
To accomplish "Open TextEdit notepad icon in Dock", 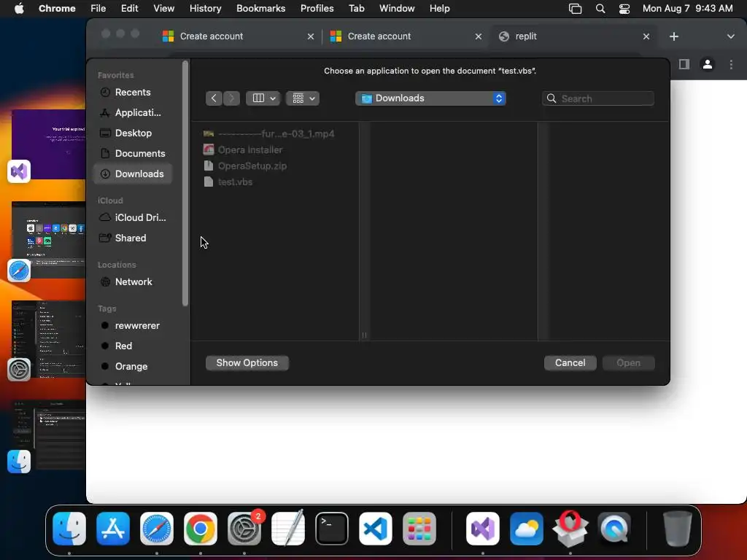I will [288, 529].
